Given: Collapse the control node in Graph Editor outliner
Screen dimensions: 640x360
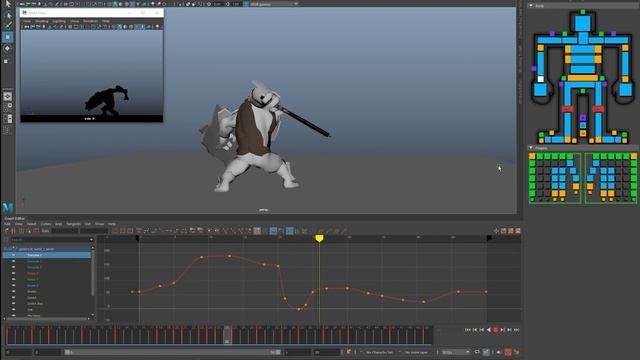Looking at the screenshot, I should (5, 249).
